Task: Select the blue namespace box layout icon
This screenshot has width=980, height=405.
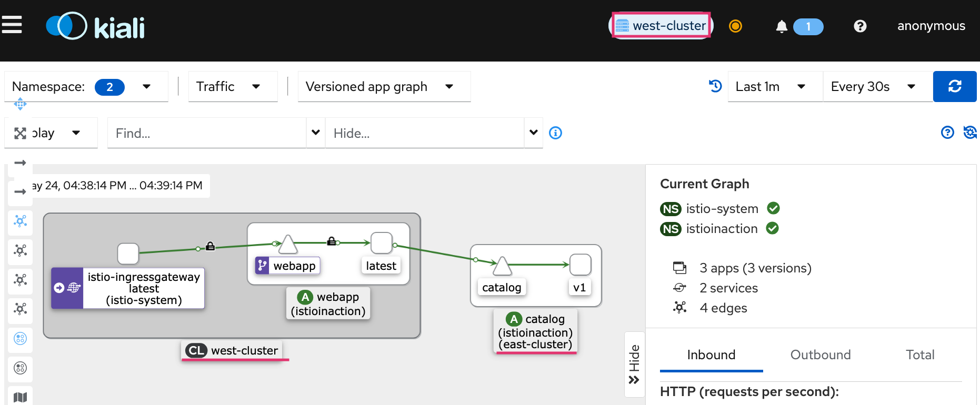Action: coord(20,339)
